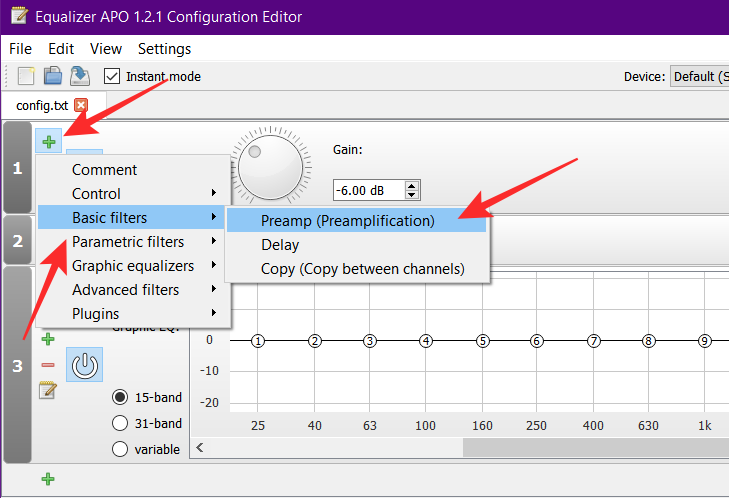Open the Device dropdown
Screen dimensions: 729x498
tap(699, 76)
